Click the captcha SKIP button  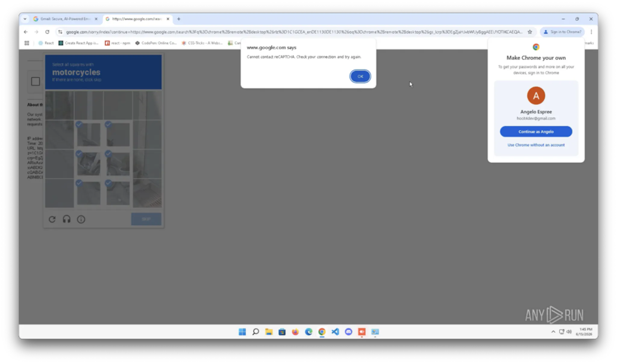(x=146, y=219)
